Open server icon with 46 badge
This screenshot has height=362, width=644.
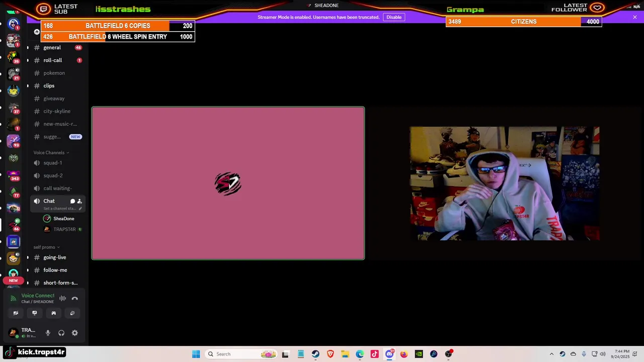pos(14,225)
